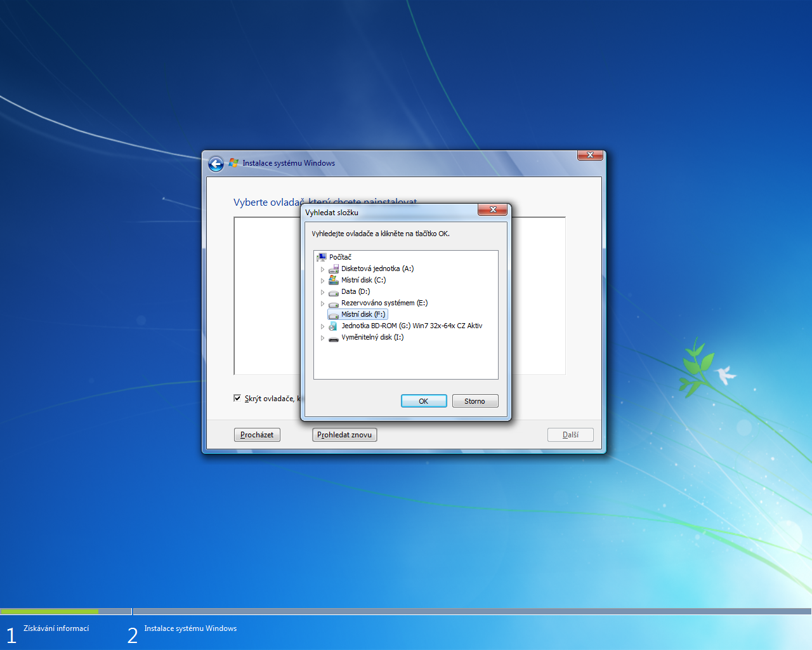Toggle the Skrýt ovladače checkbox
The image size is (812, 650).
pos(237,398)
